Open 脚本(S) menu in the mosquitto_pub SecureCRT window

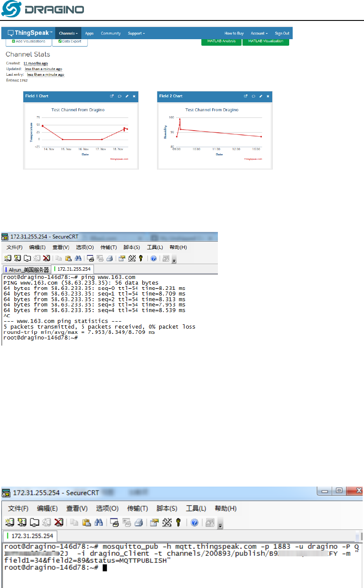pos(167,508)
